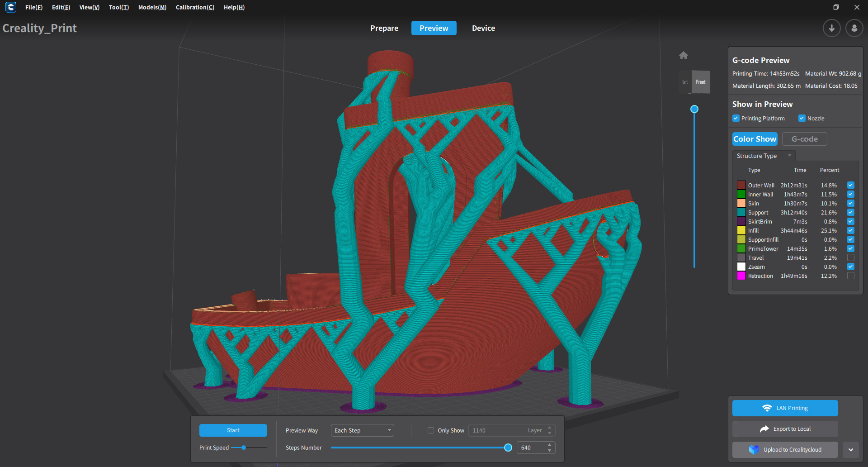This screenshot has width=868, height=467.
Task: Click the Inner Wall color swatch
Action: (x=741, y=194)
